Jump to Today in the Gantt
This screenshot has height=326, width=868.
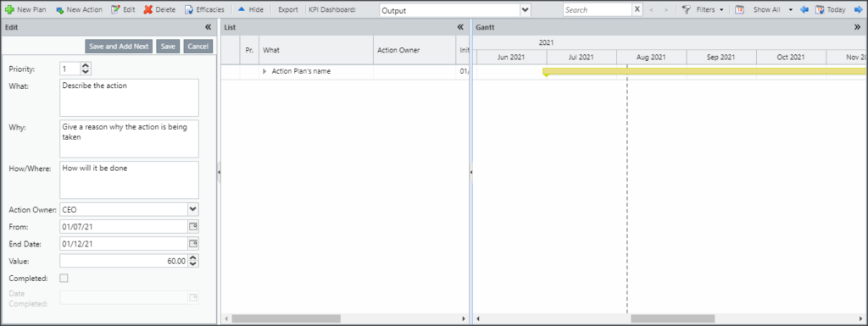(x=830, y=9)
